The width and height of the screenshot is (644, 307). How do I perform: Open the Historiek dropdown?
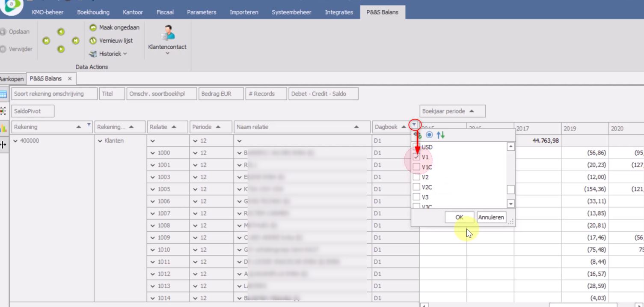[108, 54]
